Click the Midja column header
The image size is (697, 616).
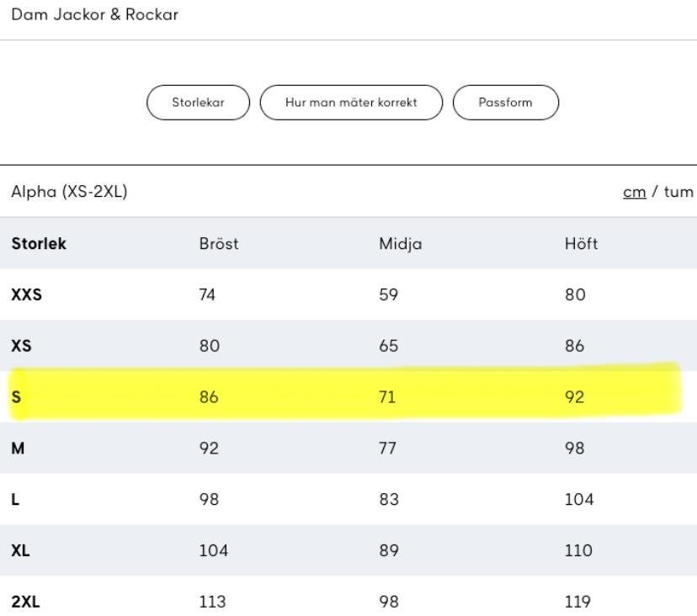point(401,243)
